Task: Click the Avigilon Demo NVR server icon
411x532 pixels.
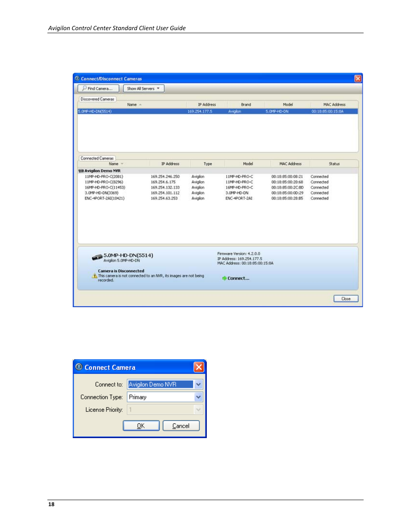Action: pyautogui.click(x=81, y=171)
